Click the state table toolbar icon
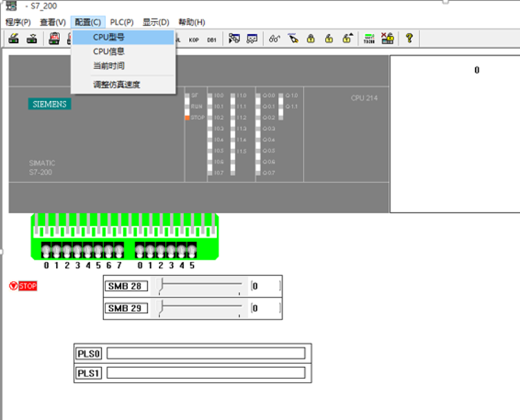520x420 pixels. click(234, 39)
